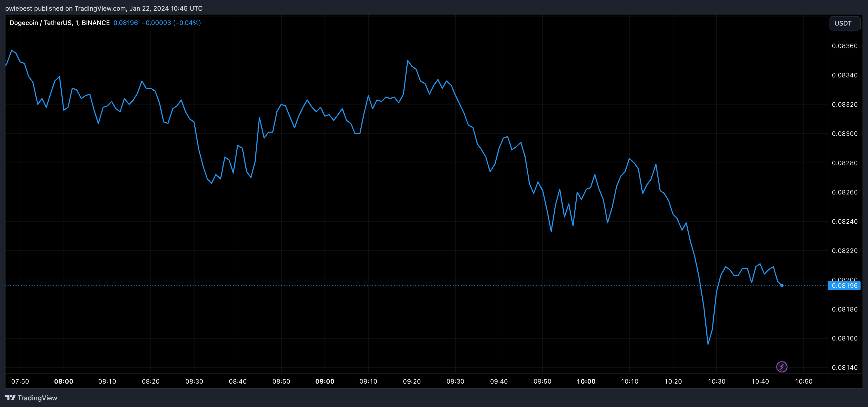Screen dimensions: 868x407
Task: Click the 07:50 time axis label
Action: click(x=20, y=381)
